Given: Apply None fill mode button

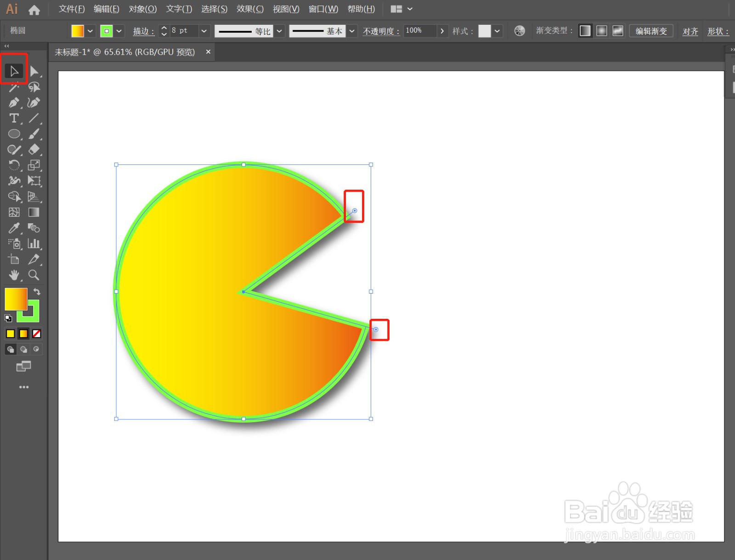Looking at the screenshot, I should 37,334.
